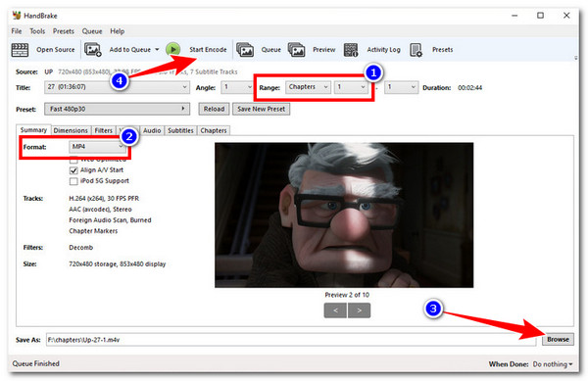Click the Activity Log icon

coord(351,49)
